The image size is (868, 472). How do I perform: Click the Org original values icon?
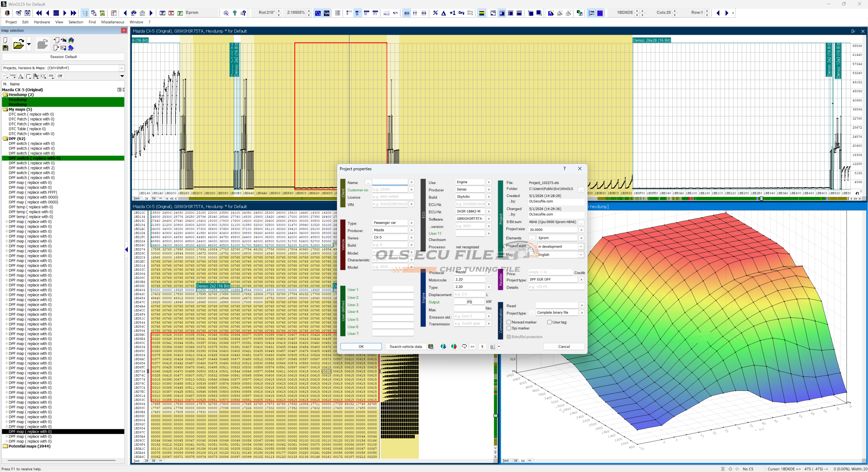461,13
